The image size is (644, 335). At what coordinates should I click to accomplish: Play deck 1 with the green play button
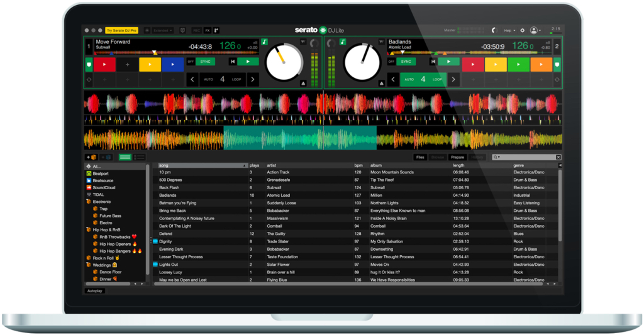coord(248,62)
